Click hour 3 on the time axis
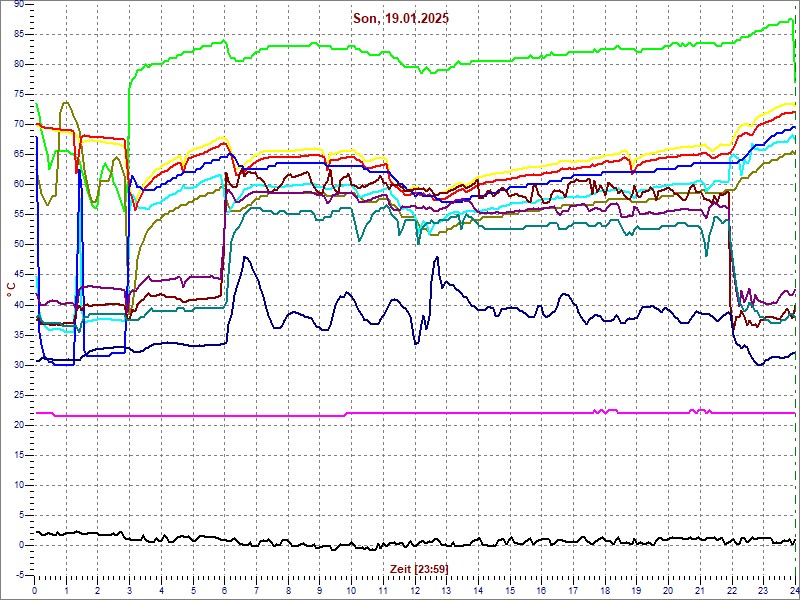 pyautogui.click(x=130, y=589)
